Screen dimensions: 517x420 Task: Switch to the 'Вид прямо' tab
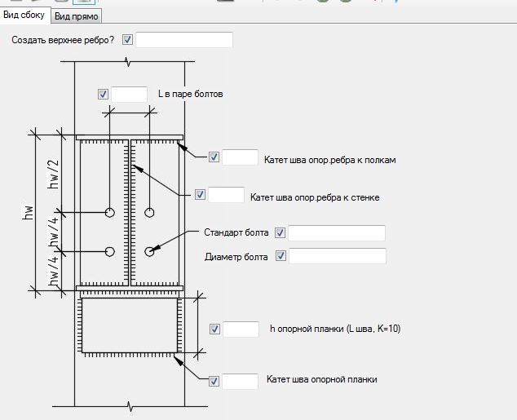[x=77, y=16]
